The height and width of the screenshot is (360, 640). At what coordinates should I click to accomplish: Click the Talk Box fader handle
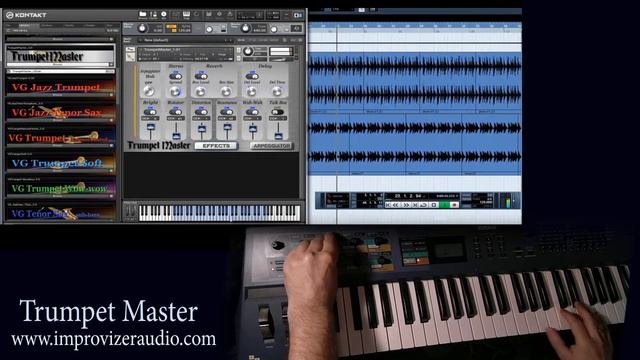click(278, 135)
